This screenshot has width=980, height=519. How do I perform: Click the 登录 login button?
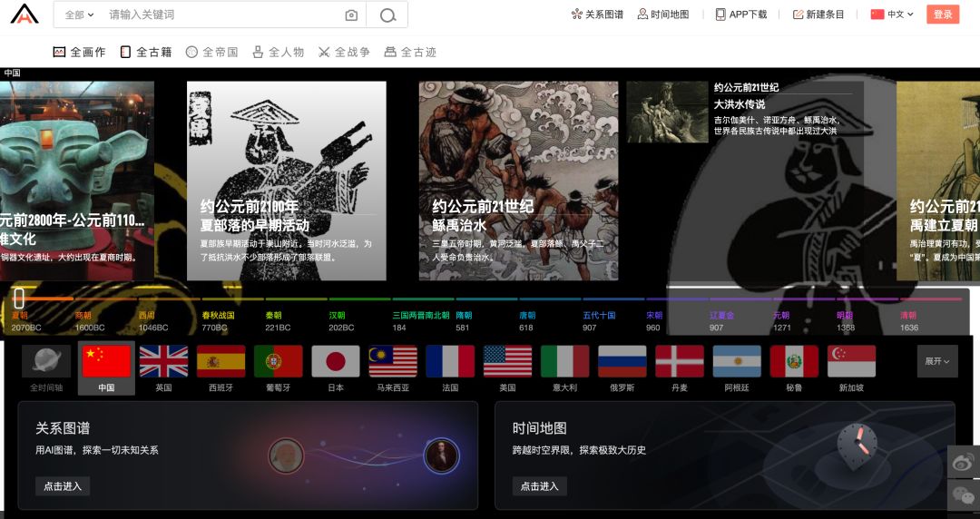tap(943, 15)
